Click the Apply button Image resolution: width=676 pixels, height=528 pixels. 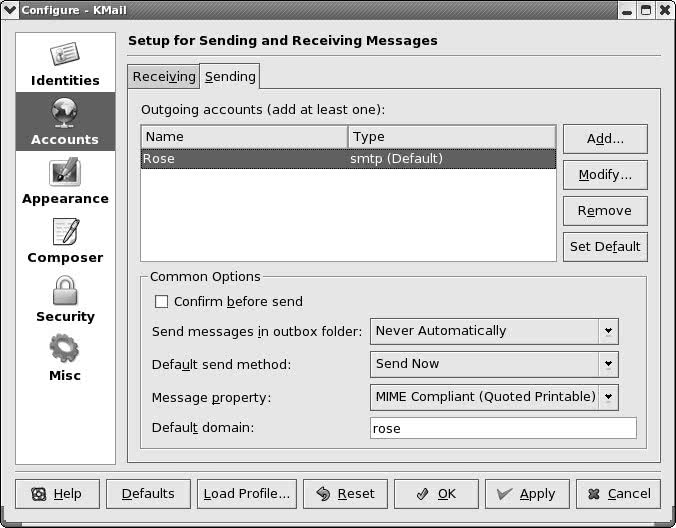click(527, 494)
